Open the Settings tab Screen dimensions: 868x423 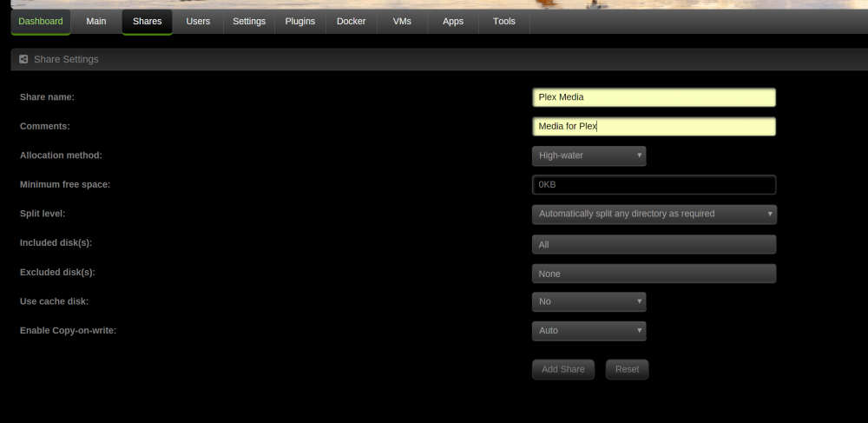click(249, 22)
